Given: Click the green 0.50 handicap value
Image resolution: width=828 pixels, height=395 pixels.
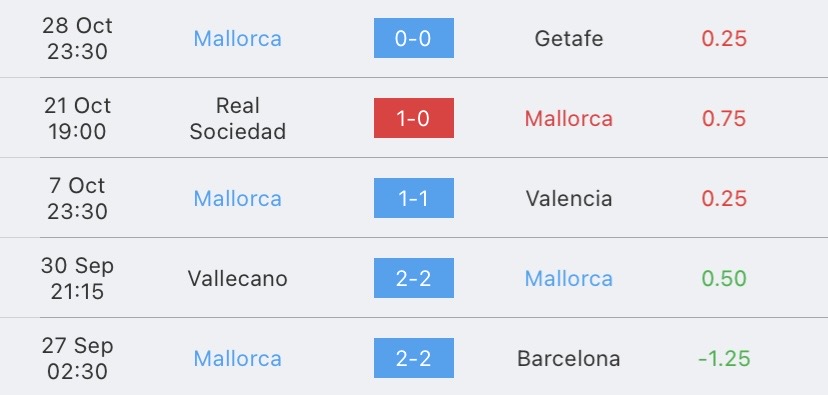Looking at the screenshot, I should pos(724,278).
